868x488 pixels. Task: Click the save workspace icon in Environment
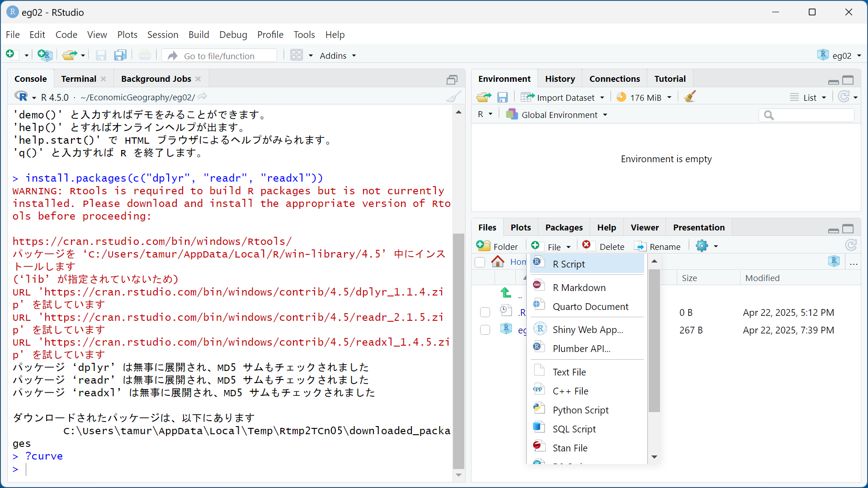pyautogui.click(x=502, y=97)
